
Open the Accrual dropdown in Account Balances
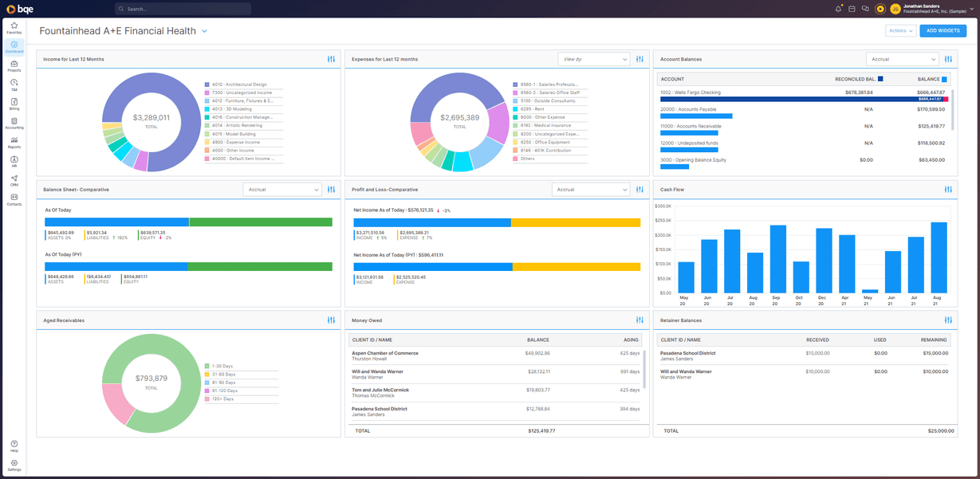(902, 59)
